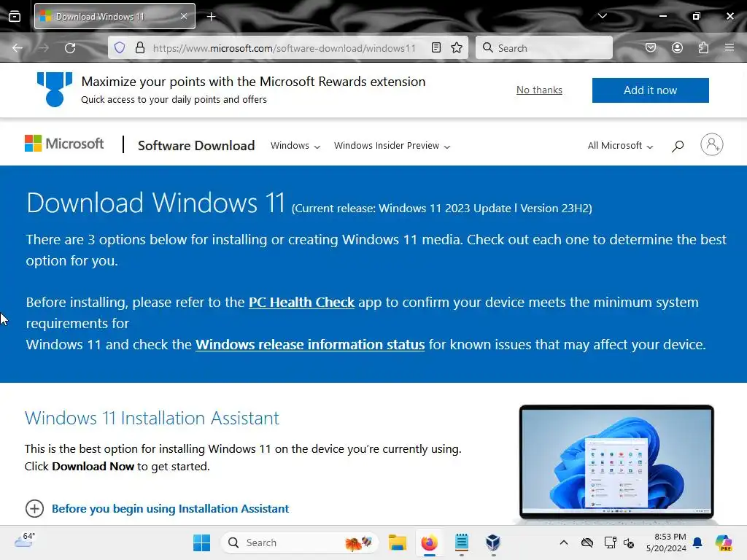Dismiss Rewards banner with No thanks
Viewport: 747px width, 560px height.
pos(539,90)
